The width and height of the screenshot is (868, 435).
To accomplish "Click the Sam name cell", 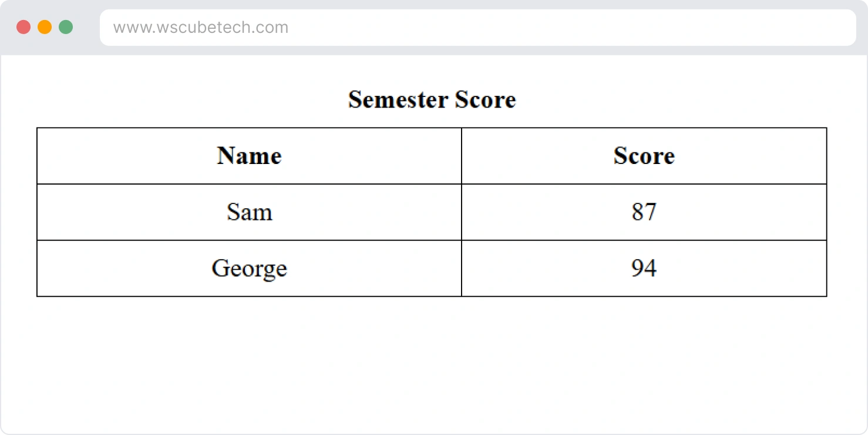I will [x=249, y=212].
